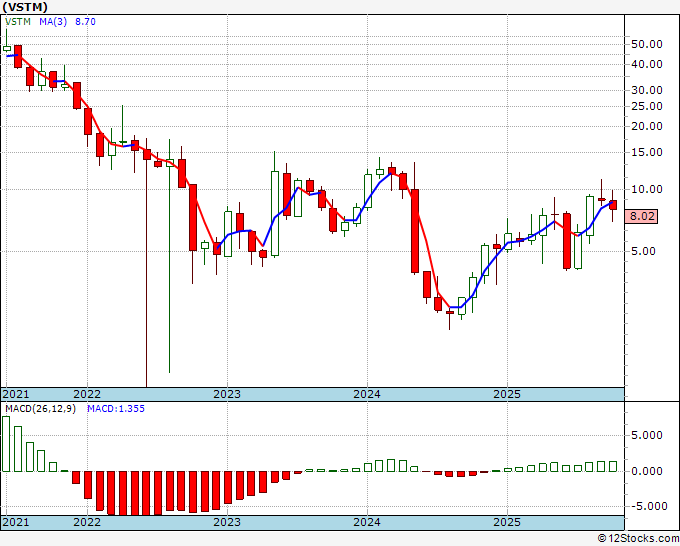Click the 2021 label on price chart timeline
Viewport: 680px width, 546px height.
coord(16,394)
